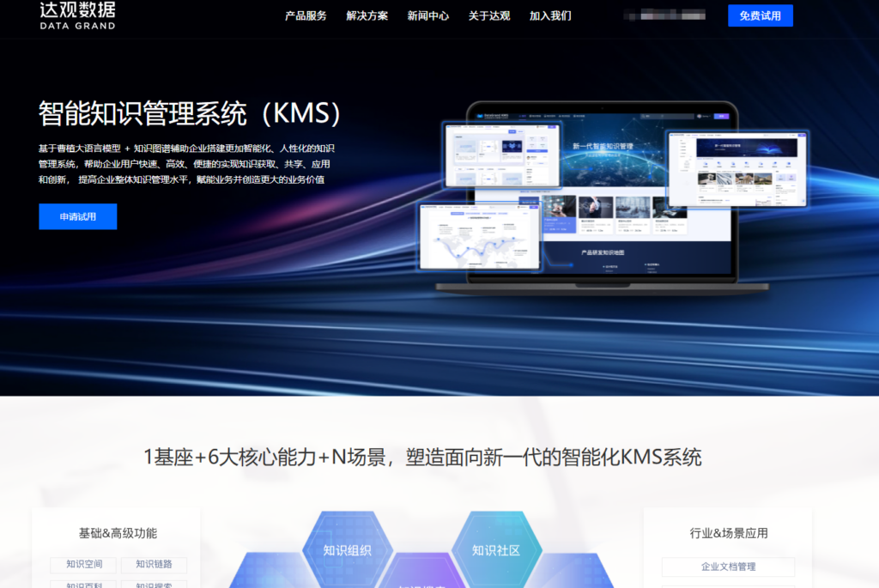Open the 知识搜索 feature link
The height and width of the screenshot is (588, 879).
[x=155, y=585]
